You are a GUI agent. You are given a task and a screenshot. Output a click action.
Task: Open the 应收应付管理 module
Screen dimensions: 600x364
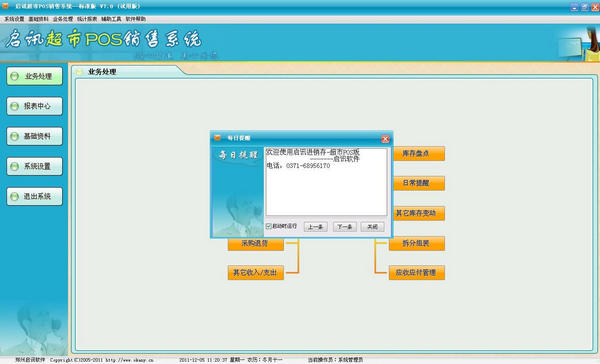point(417,273)
